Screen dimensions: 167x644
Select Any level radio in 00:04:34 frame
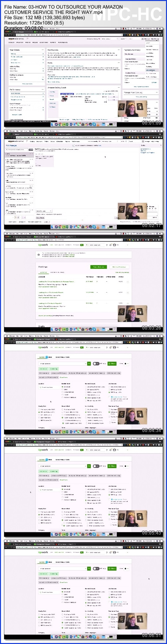(x=63, y=387)
